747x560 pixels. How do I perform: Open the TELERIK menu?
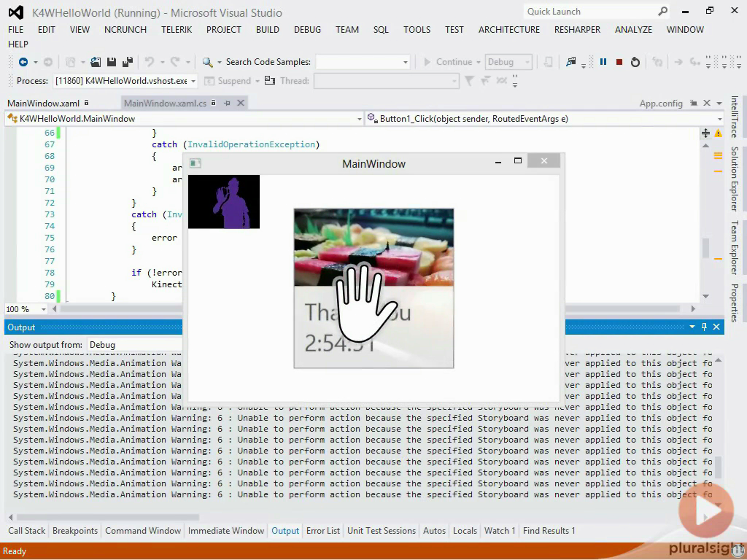pos(177,29)
